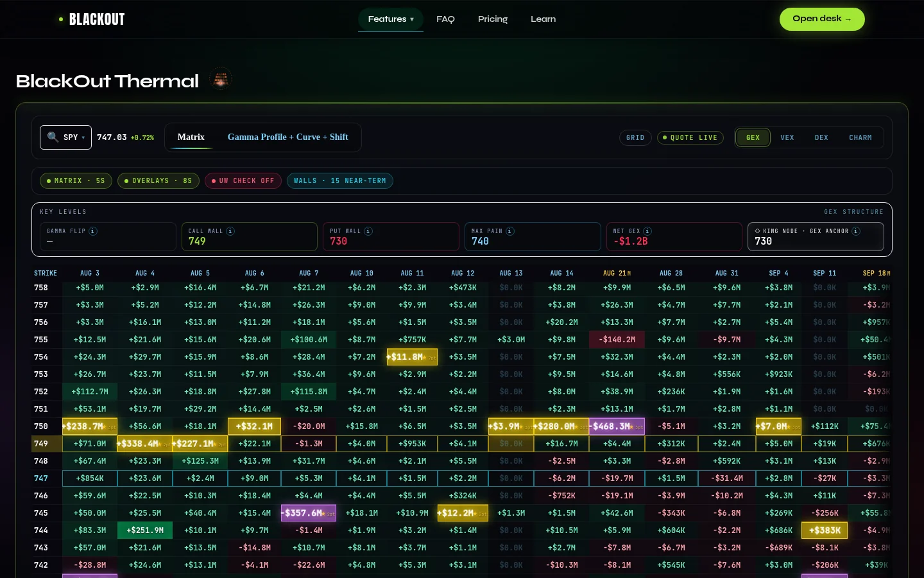Toggle the Quote Live indicator
924x578 pixels.
(690, 137)
